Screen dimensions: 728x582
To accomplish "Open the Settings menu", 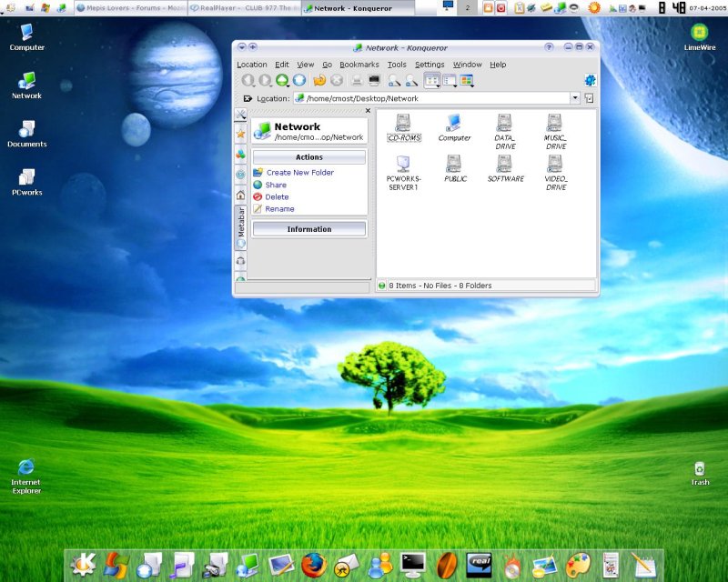I will [x=430, y=65].
